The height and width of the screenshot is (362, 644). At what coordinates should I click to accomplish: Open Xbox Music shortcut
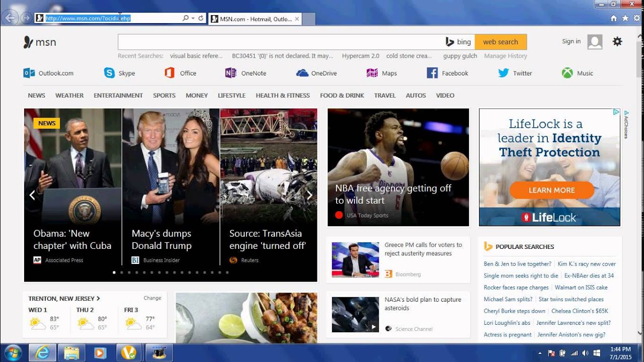pyautogui.click(x=578, y=73)
